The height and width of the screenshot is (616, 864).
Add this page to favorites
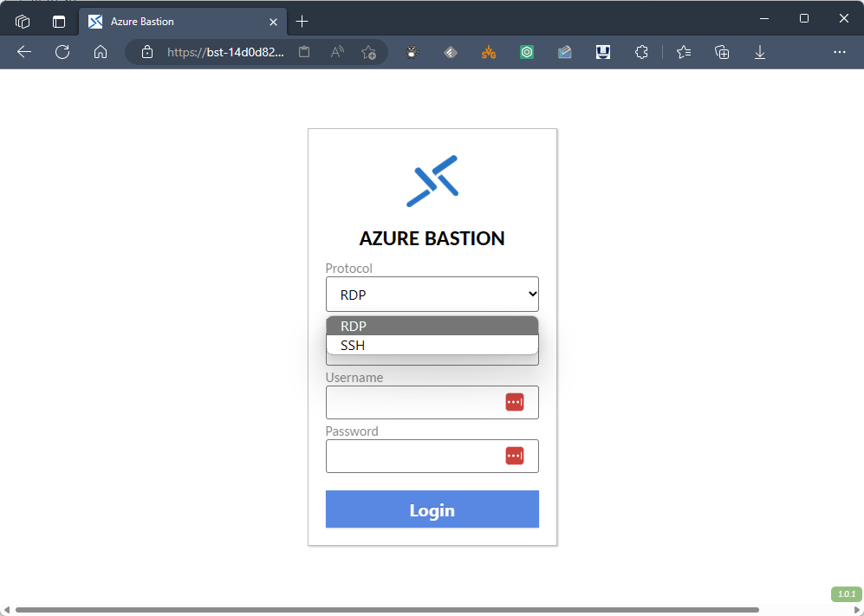tap(368, 52)
